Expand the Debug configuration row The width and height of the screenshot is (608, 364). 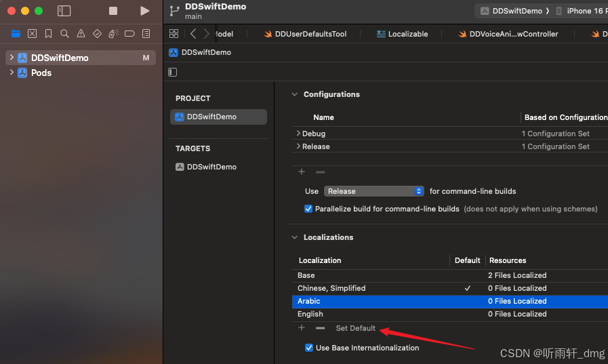pyautogui.click(x=298, y=134)
